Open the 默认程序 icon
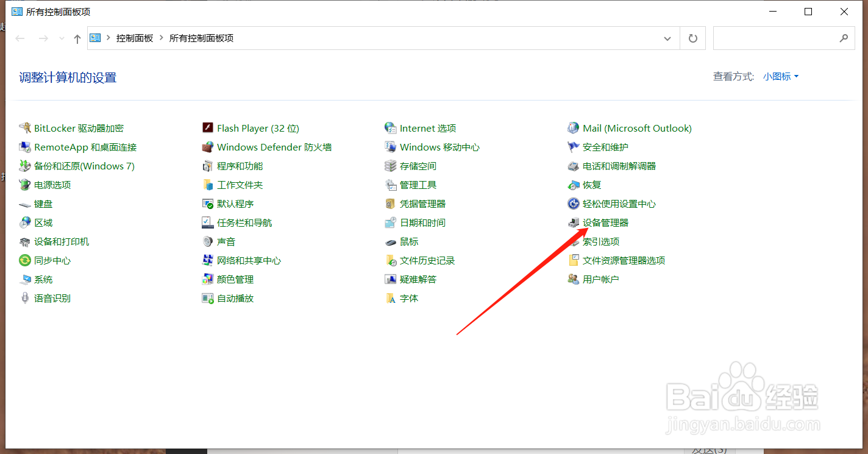The height and width of the screenshot is (454, 868). coord(208,204)
